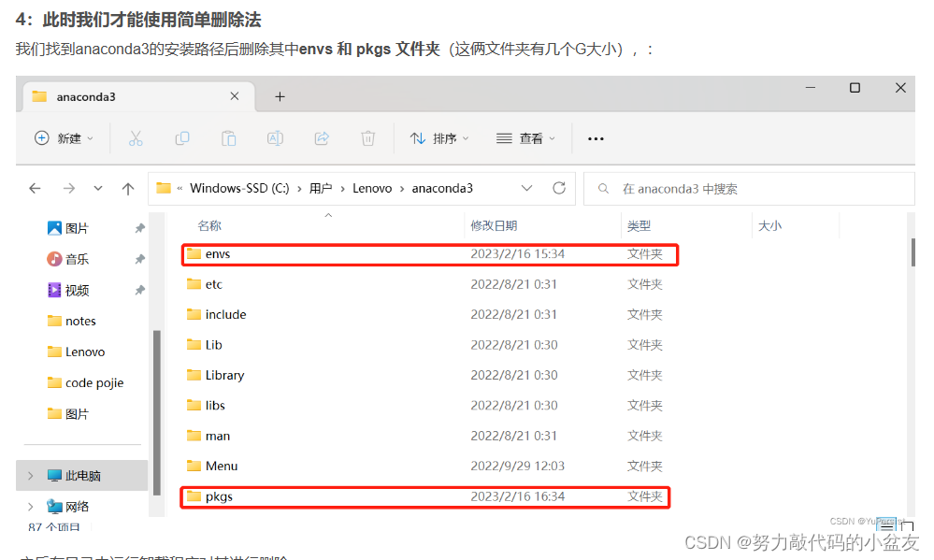
Task: Click the Paste icon in the toolbar
Action: coord(228,137)
